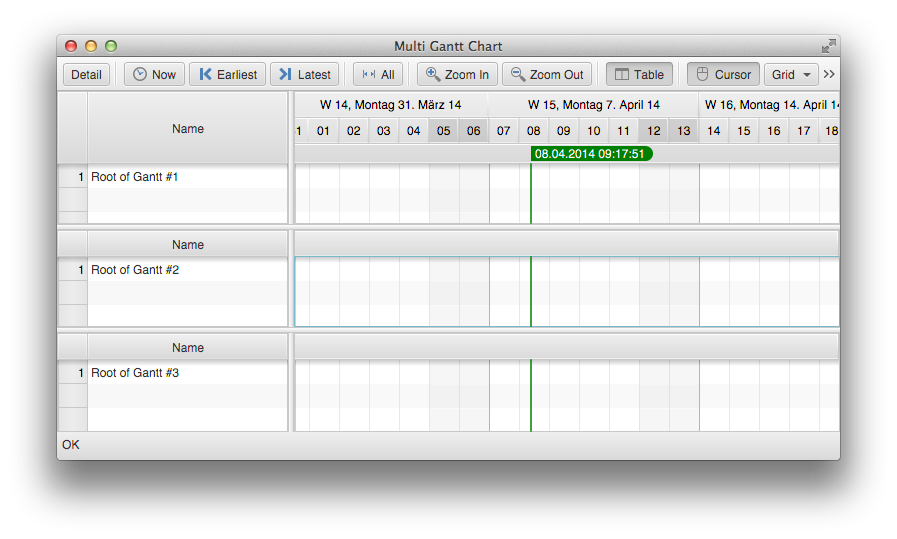Click row number 1 of Gantt #3

click(73, 372)
